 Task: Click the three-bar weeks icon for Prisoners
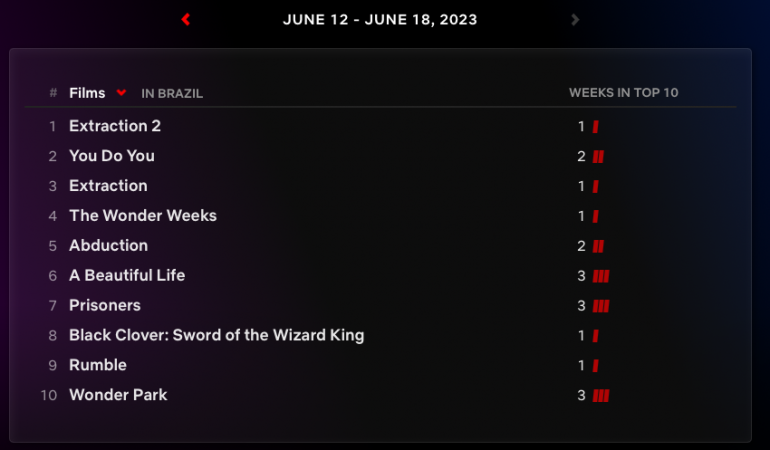click(601, 306)
